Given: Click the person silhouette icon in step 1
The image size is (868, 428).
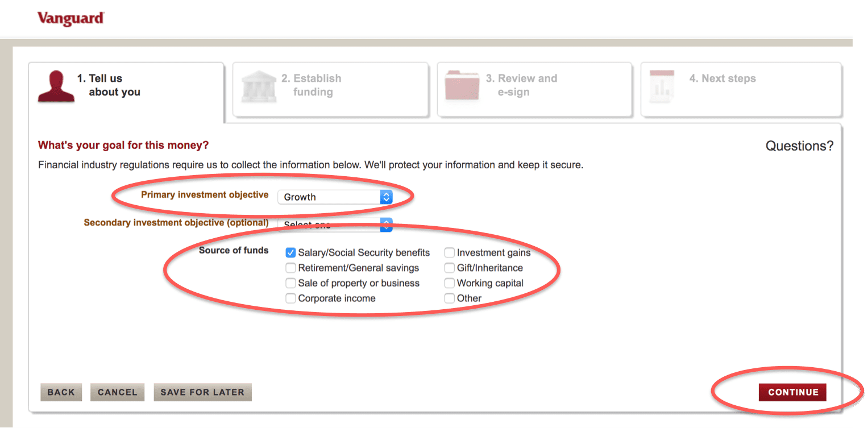Looking at the screenshot, I should click(x=56, y=86).
